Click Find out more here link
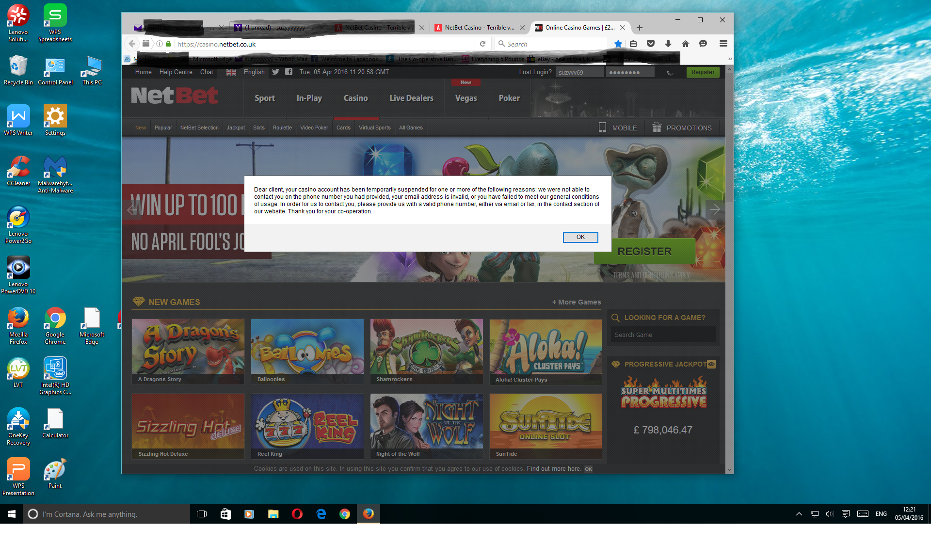Screen dimensions: 931x560 click(554, 469)
